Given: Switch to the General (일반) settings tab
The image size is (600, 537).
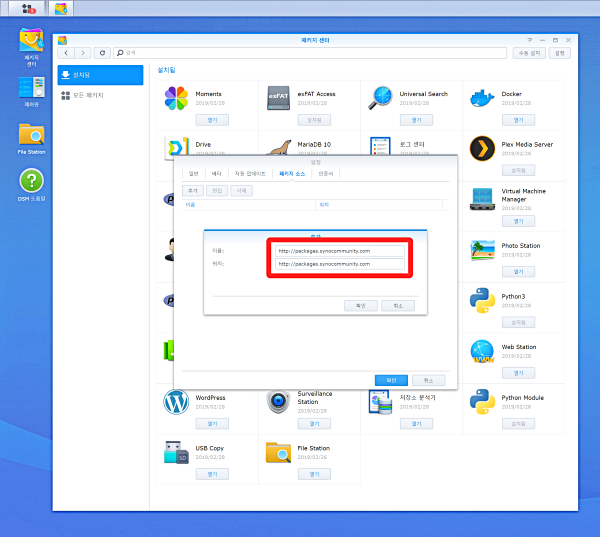Looking at the screenshot, I should tap(194, 174).
